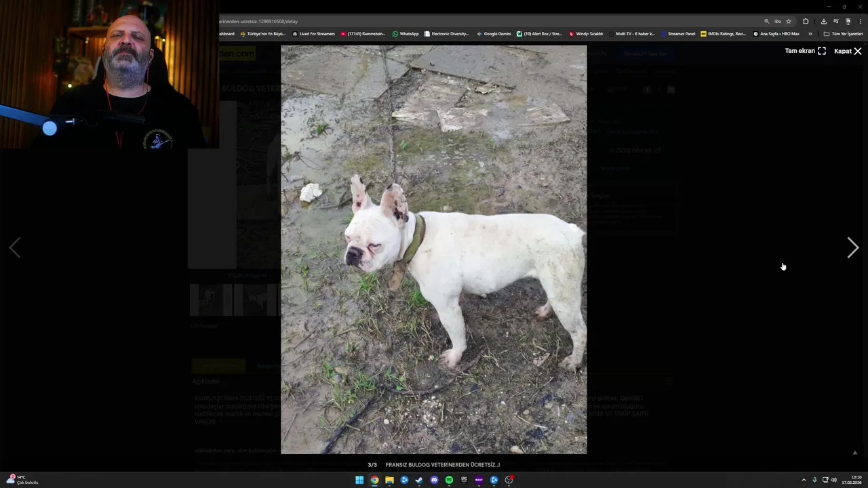The height and width of the screenshot is (488, 868).
Task: Open the Multi TV bookmark
Action: (x=631, y=33)
